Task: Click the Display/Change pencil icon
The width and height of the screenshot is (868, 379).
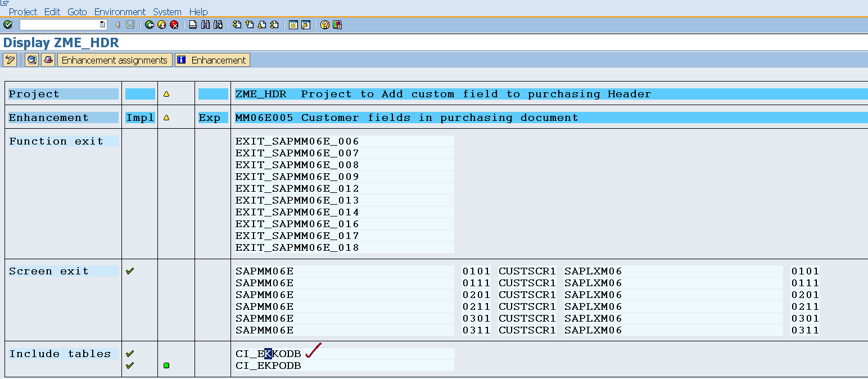Action: coord(9,60)
